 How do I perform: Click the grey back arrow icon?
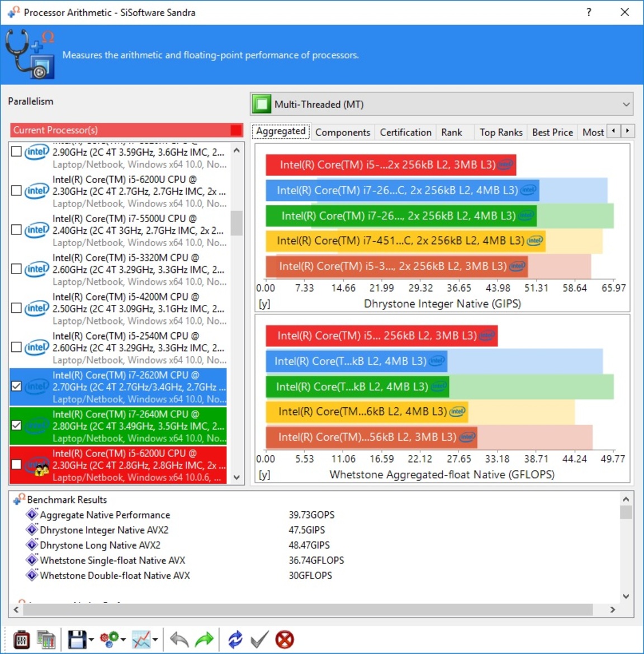(x=179, y=639)
